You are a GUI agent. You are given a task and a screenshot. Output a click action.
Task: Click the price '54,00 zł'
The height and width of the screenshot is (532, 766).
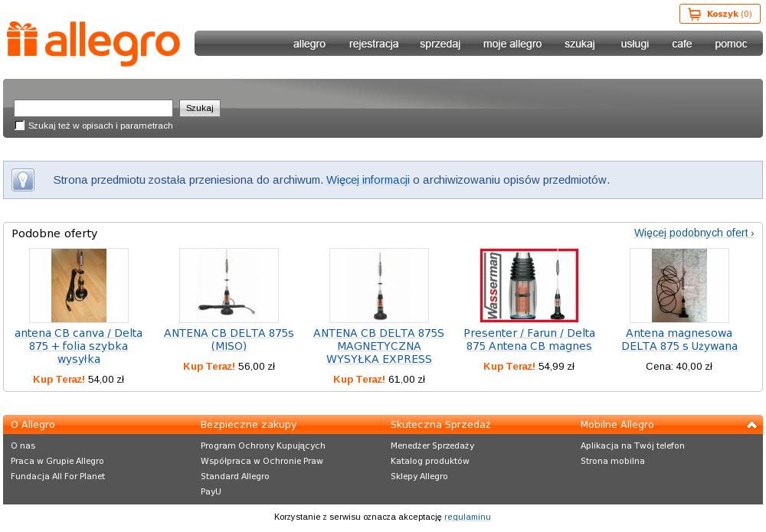[106, 379]
